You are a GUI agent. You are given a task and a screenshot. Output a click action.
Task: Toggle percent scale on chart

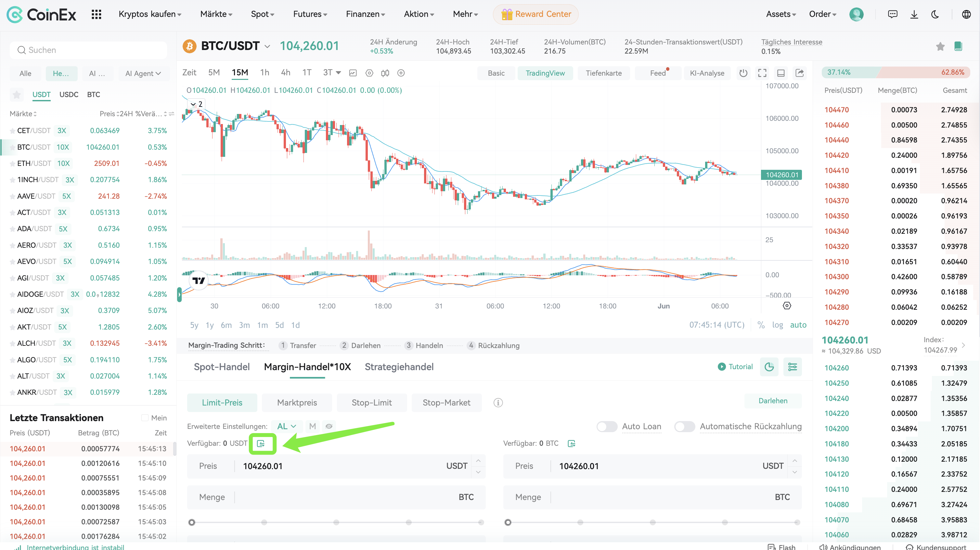pyautogui.click(x=761, y=325)
